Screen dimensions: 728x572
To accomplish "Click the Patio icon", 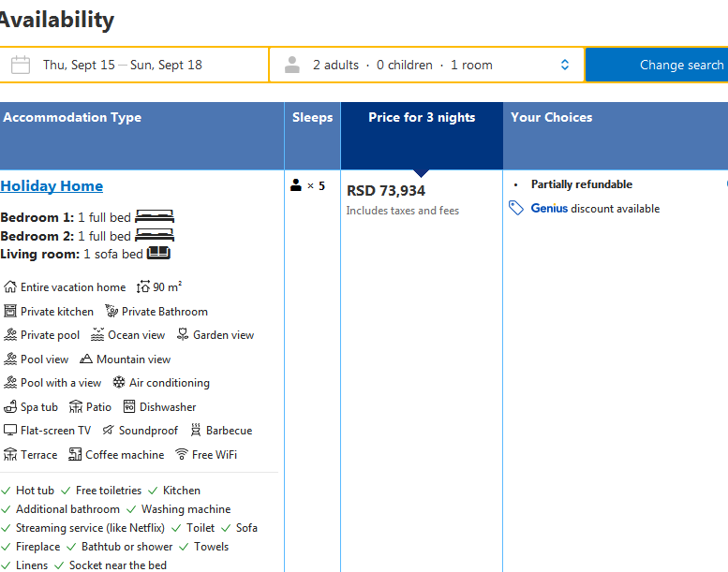I will [76, 407].
